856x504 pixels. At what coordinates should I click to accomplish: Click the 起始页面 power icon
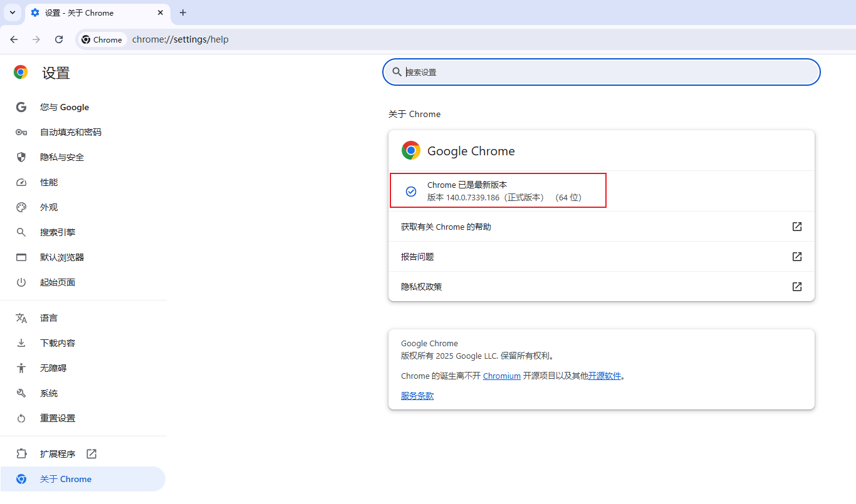pyautogui.click(x=21, y=282)
